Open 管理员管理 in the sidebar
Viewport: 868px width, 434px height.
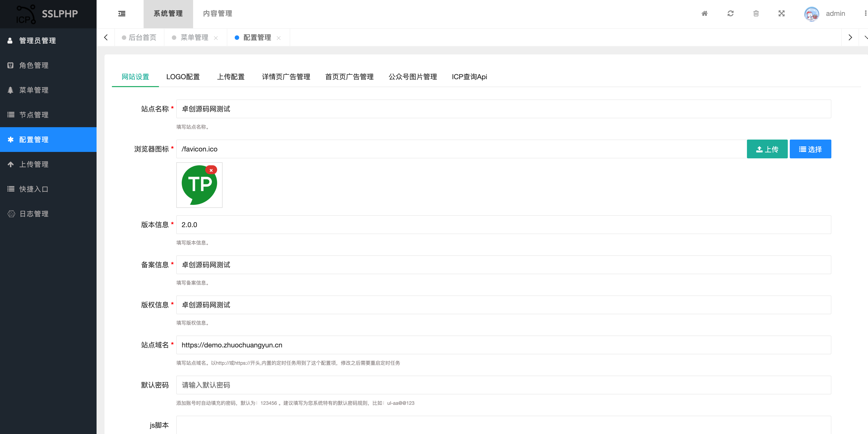tap(48, 40)
